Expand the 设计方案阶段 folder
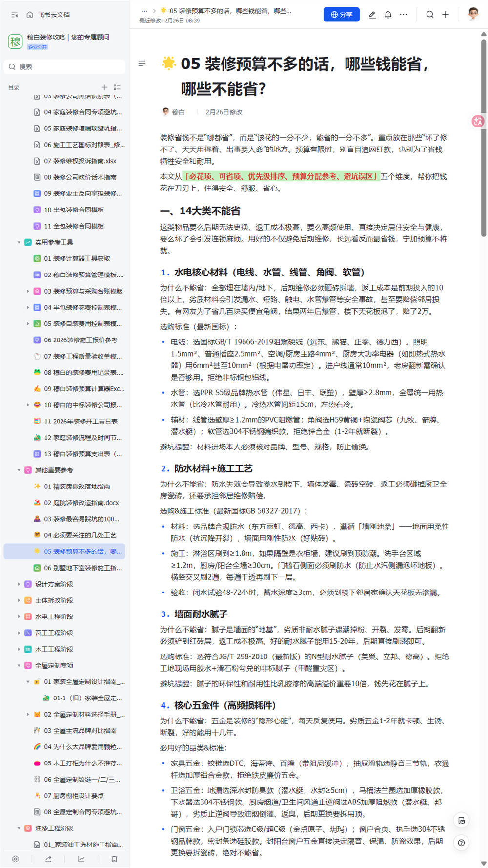The height and width of the screenshot is (868, 488). 19,584
